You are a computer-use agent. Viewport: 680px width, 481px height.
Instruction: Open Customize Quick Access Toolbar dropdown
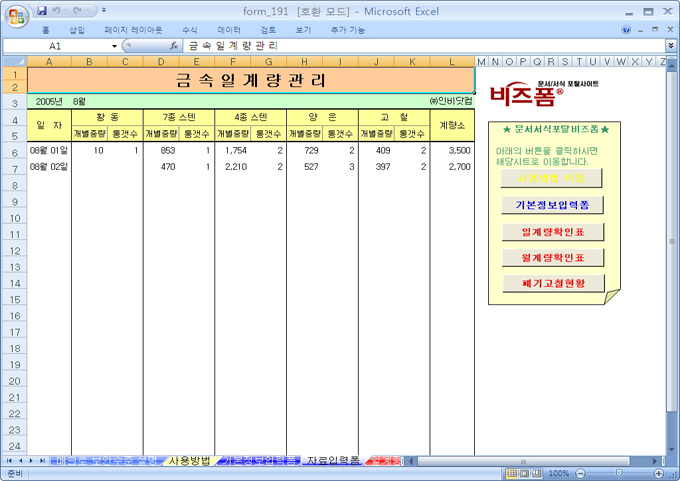tap(103, 11)
